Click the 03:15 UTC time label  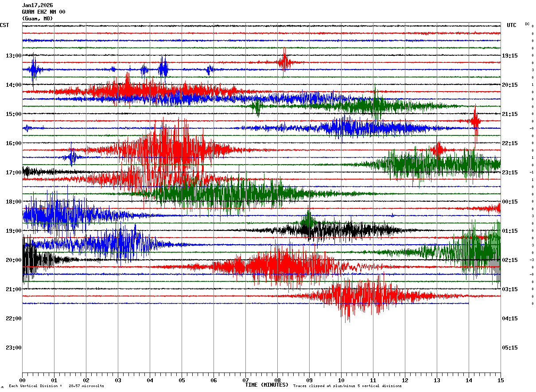click(510, 289)
